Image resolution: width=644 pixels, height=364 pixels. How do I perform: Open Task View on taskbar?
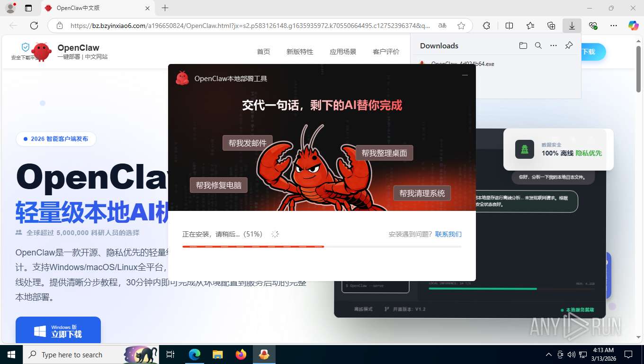[x=171, y=355]
